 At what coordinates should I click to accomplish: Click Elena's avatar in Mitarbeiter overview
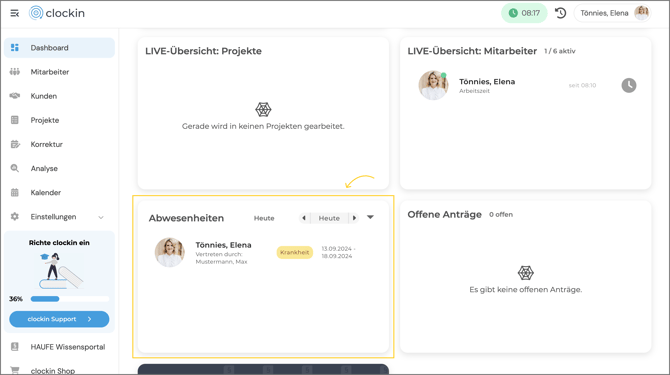(433, 85)
